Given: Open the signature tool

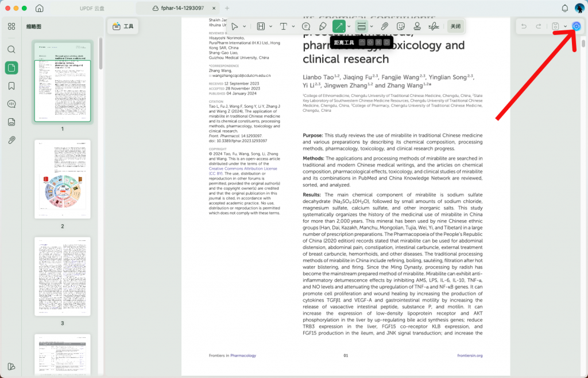Looking at the screenshot, I should 434,26.
